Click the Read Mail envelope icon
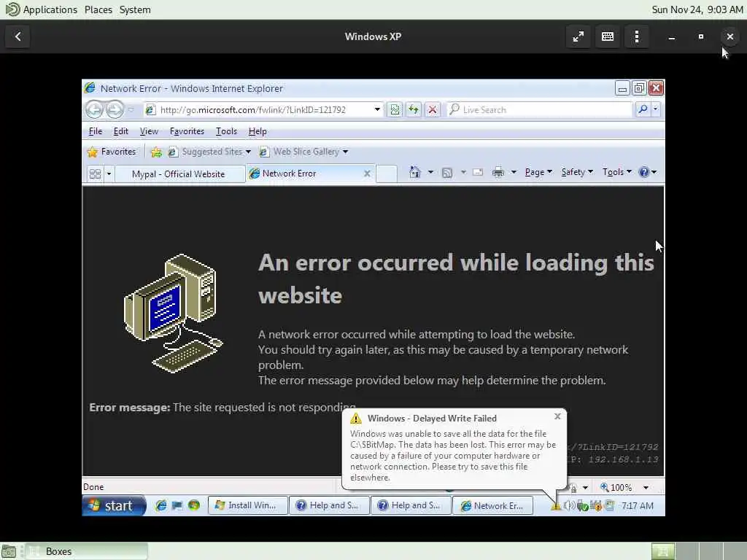This screenshot has height=560, width=747. point(478,172)
